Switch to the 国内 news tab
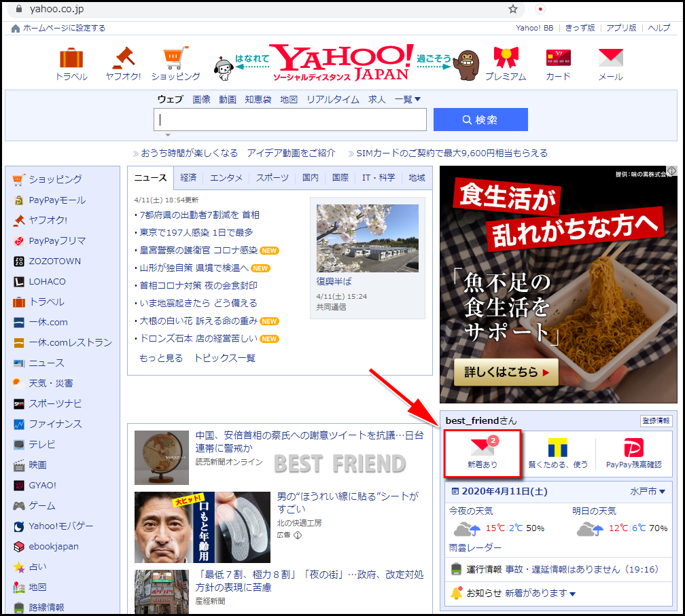Image resolution: width=685 pixels, height=616 pixels. click(x=310, y=178)
